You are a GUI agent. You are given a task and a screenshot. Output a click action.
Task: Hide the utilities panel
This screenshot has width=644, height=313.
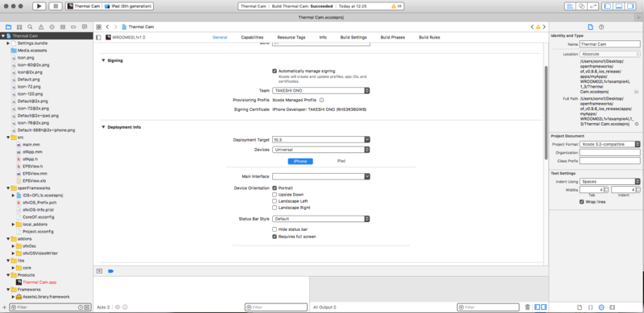(x=630, y=6)
